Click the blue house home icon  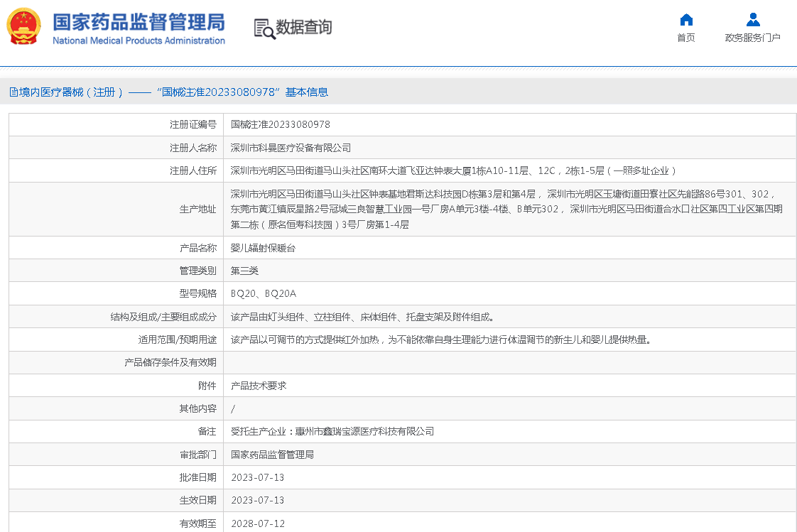point(685,20)
